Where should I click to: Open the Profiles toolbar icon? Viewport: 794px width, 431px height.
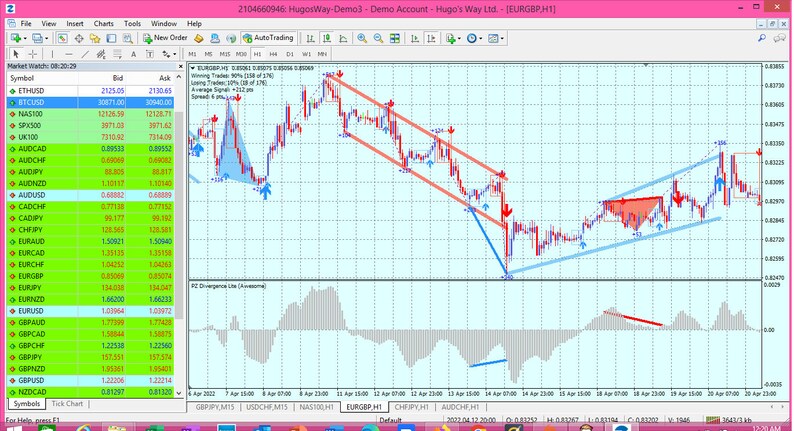[x=37, y=38]
